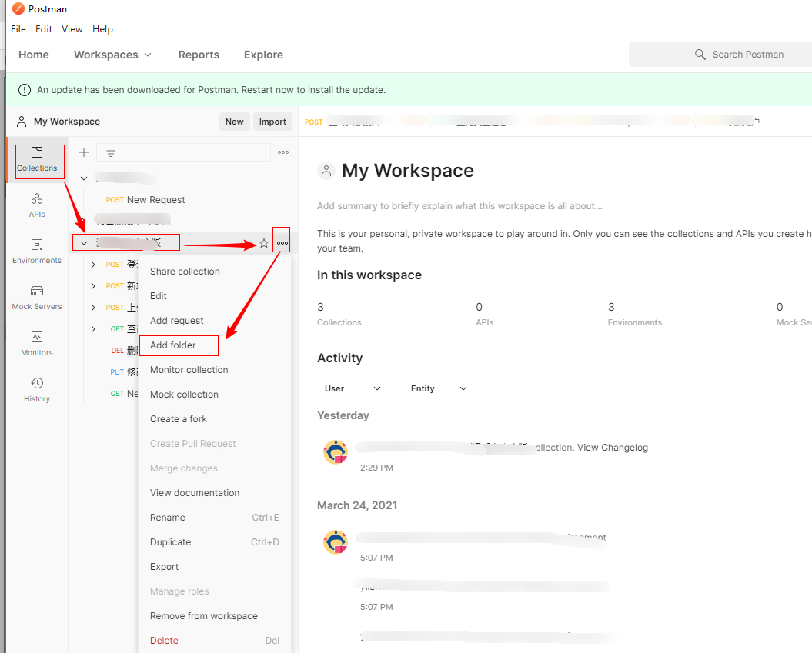
Task: Collapse the highlighted collection chevron
Action: pos(84,243)
